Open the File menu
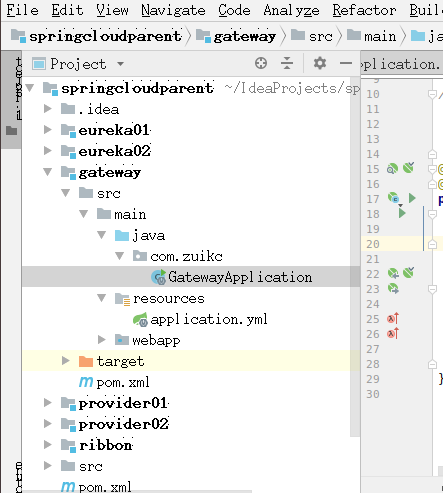 [22, 10]
